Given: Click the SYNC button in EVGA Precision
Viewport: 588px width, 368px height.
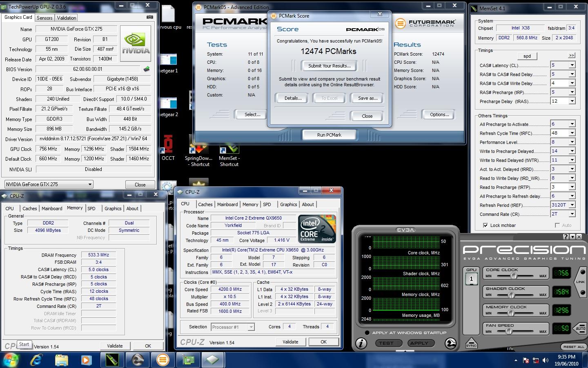Looking at the screenshot, I should point(471,343).
